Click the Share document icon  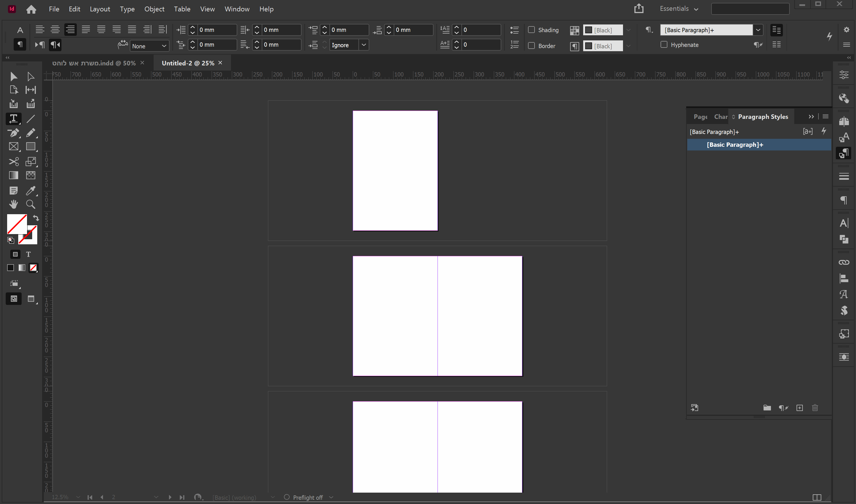click(x=639, y=9)
